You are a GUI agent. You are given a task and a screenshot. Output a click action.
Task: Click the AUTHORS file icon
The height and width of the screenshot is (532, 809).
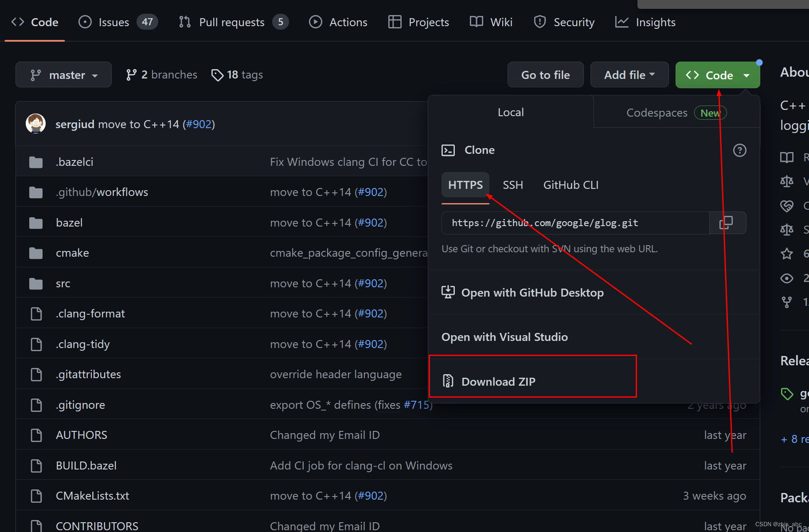point(36,435)
